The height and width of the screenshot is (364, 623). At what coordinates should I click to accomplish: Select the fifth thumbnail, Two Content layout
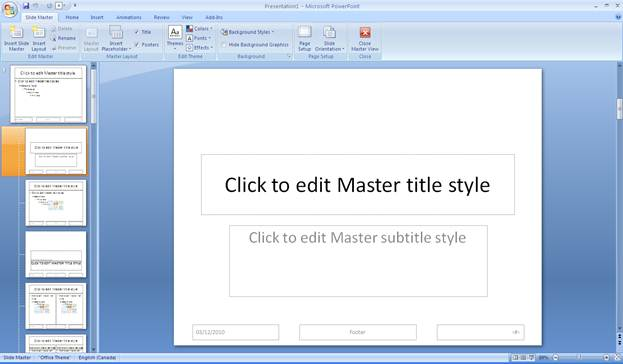point(56,306)
